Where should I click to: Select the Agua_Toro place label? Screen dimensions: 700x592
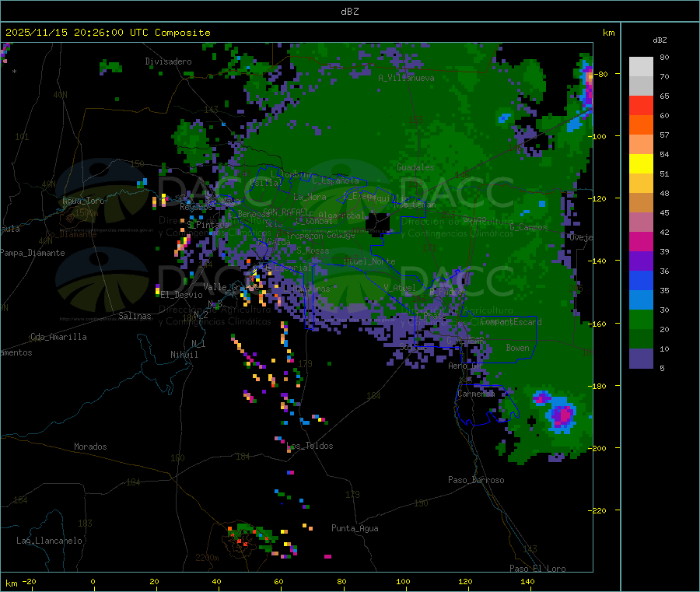83,201
